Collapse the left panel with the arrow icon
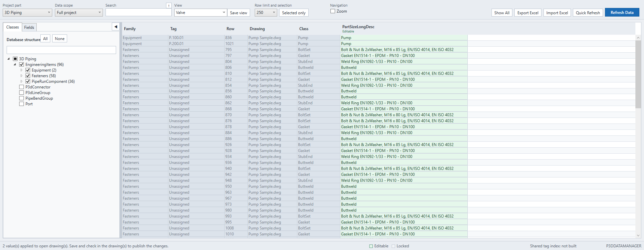This screenshot has width=644, height=250. point(116,27)
